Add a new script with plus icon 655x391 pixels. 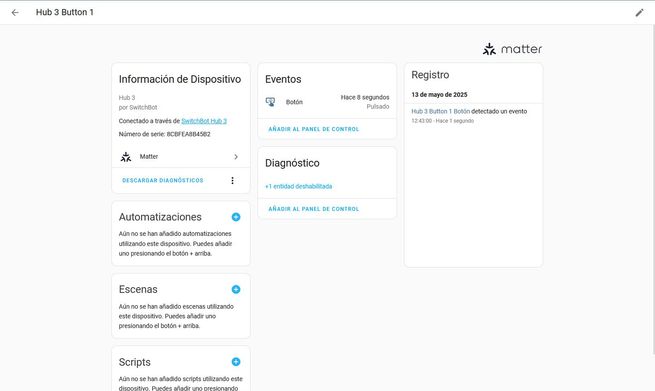pyautogui.click(x=236, y=362)
